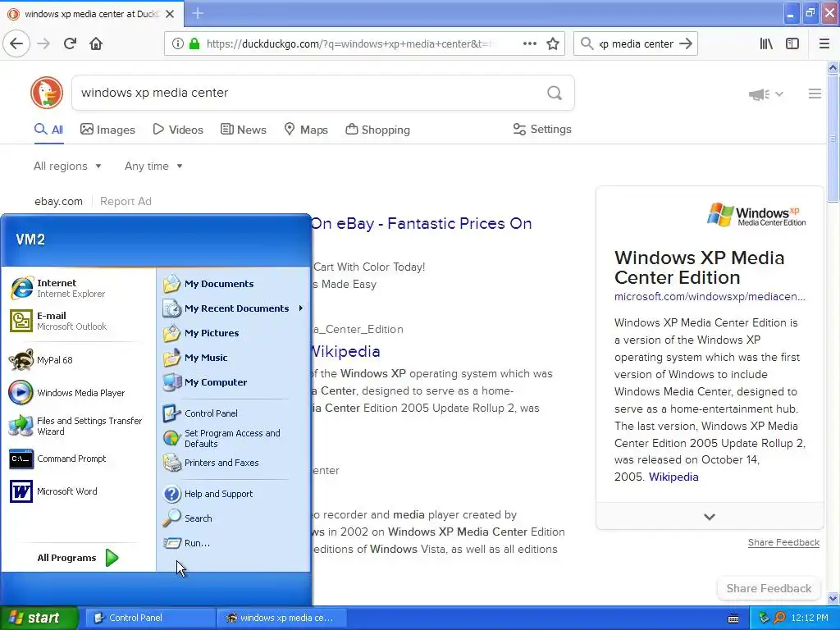The width and height of the screenshot is (840, 630).
Task: Click the browser search box
Action: pos(636,43)
